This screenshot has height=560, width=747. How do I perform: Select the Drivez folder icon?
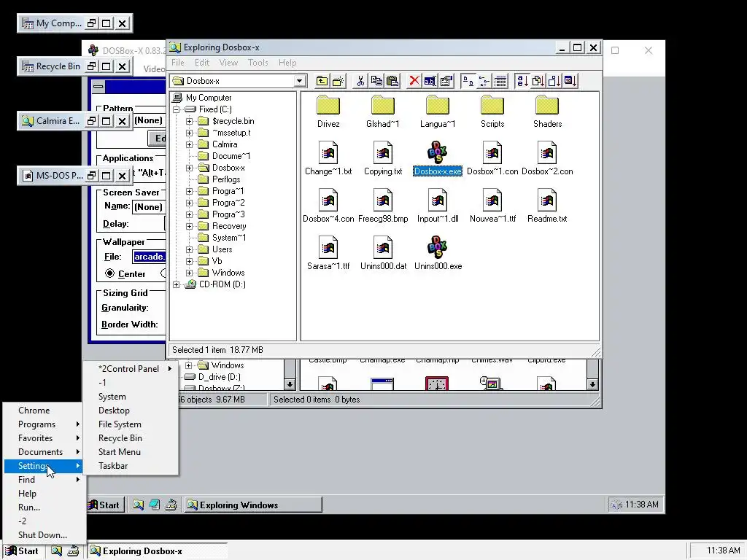pos(328,105)
